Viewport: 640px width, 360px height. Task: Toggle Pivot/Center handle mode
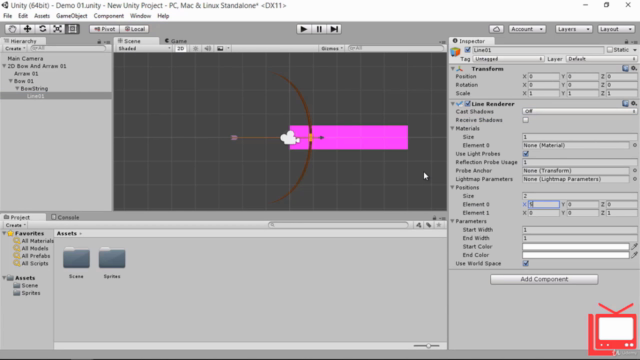[x=104, y=29]
